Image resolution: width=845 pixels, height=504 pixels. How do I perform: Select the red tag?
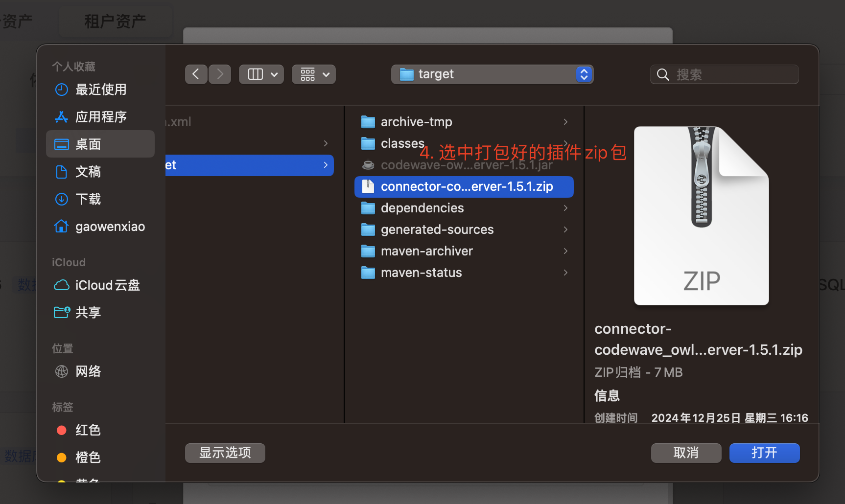(100, 430)
